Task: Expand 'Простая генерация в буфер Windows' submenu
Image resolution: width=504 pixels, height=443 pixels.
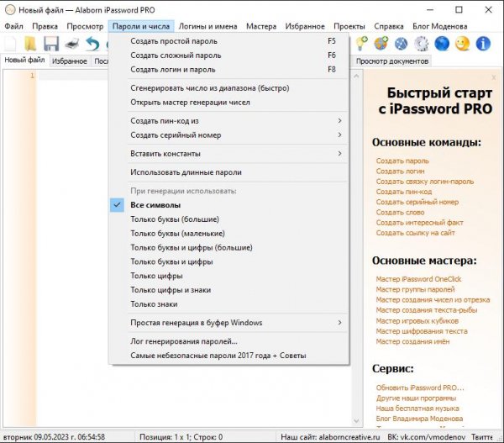Action: coord(229,322)
